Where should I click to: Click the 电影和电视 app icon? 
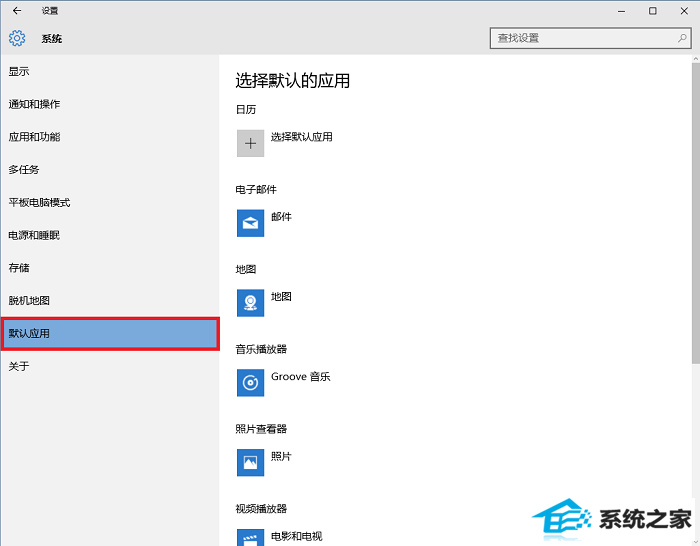point(250,538)
